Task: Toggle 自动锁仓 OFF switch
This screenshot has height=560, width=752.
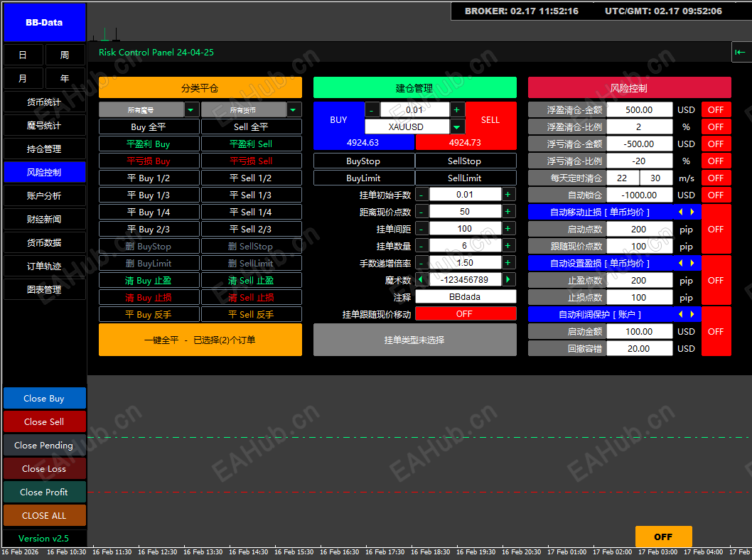Action: [716, 195]
